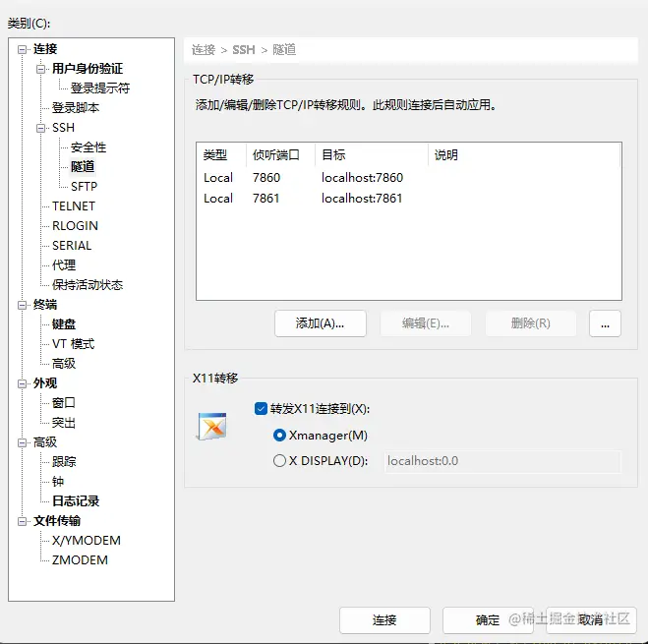Collapse the 连接 tree node
The image size is (648, 644).
click(22, 49)
